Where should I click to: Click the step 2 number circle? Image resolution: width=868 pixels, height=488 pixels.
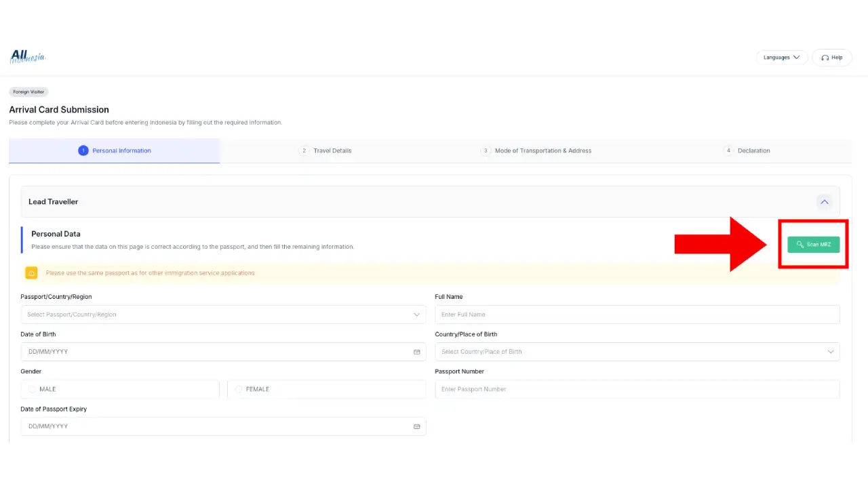click(304, 150)
